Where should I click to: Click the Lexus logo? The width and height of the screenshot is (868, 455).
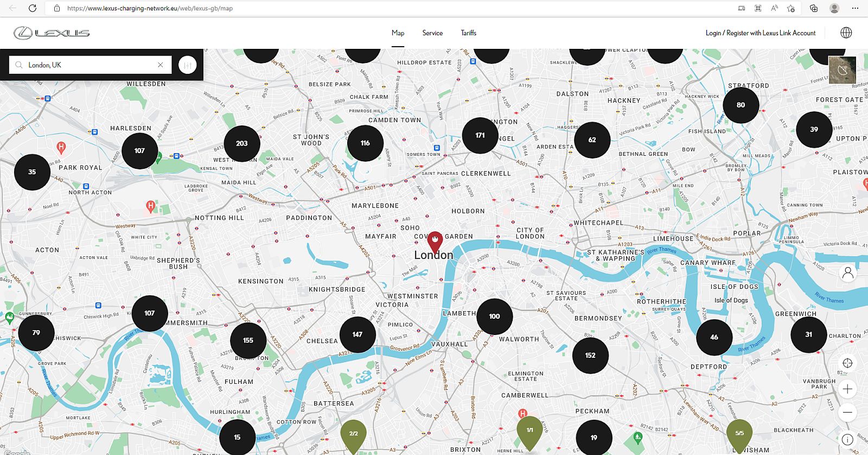52,33
